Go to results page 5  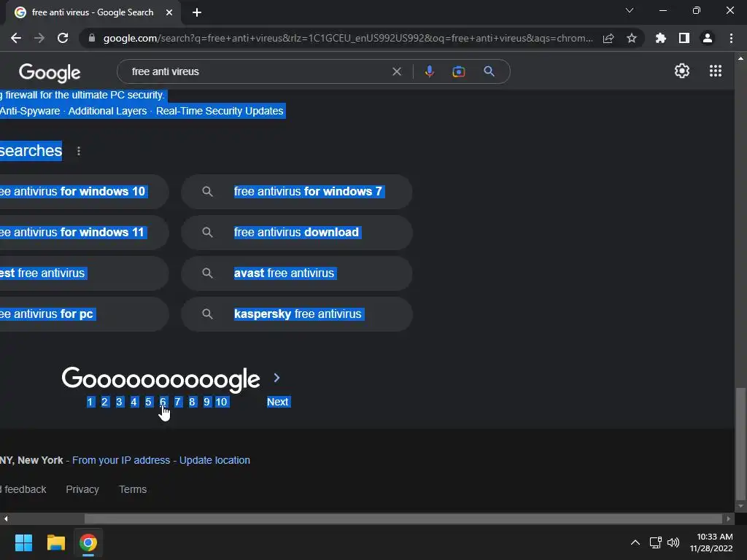[148, 402]
